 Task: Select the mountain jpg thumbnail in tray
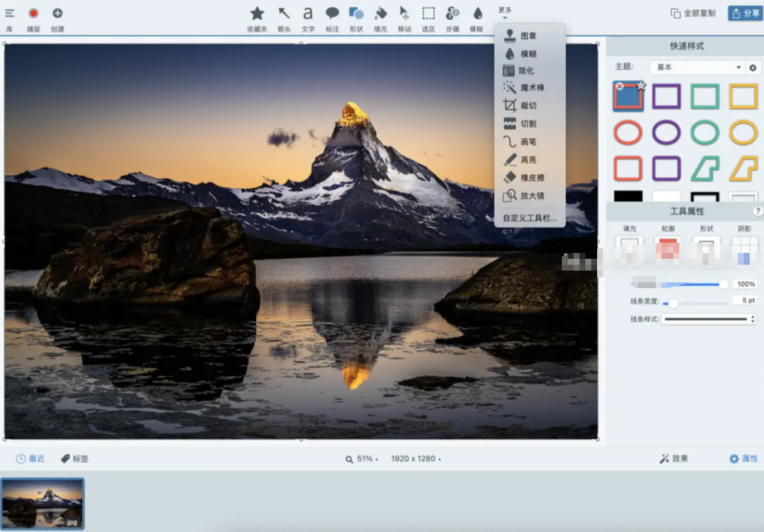pyautogui.click(x=42, y=503)
